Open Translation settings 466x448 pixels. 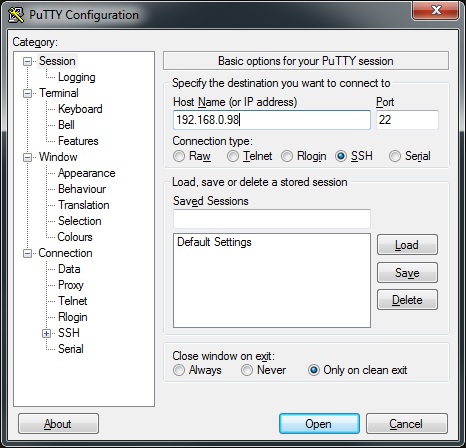84,205
